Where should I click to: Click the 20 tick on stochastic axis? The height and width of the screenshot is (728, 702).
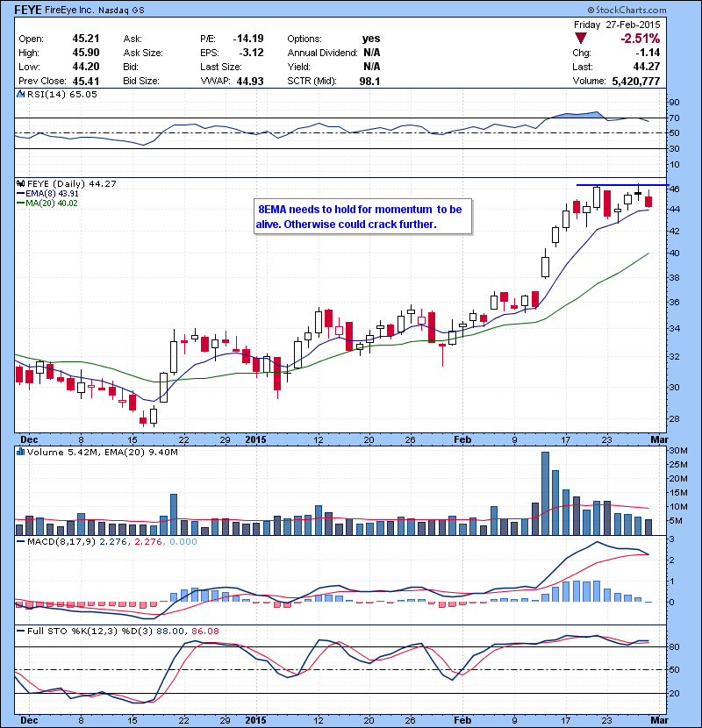674,693
